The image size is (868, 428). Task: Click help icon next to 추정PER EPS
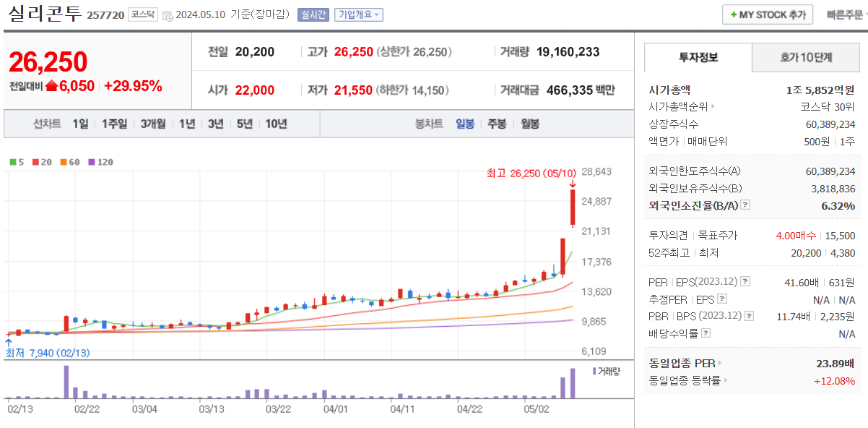pyautogui.click(x=721, y=299)
